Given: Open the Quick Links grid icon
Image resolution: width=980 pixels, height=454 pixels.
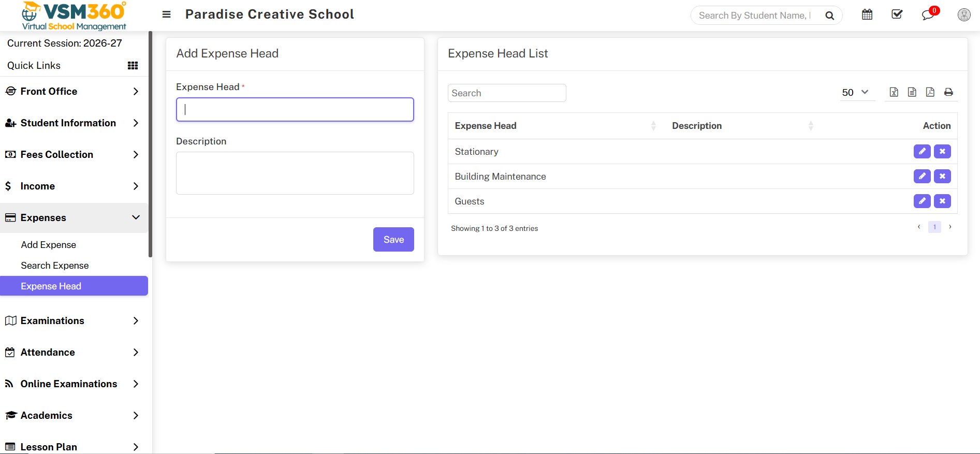Looking at the screenshot, I should [x=133, y=66].
